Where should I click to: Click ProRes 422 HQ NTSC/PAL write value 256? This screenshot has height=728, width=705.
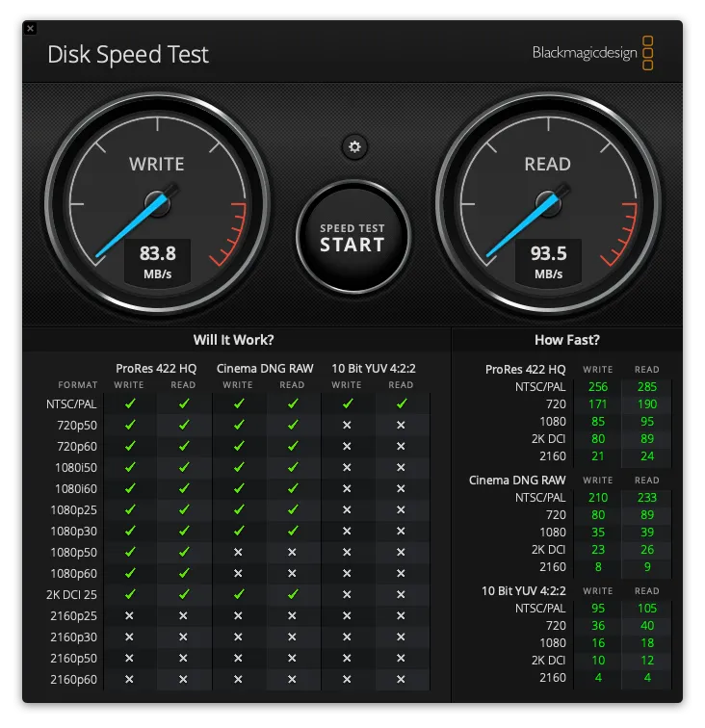pyautogui.click(x=597, y=387)
